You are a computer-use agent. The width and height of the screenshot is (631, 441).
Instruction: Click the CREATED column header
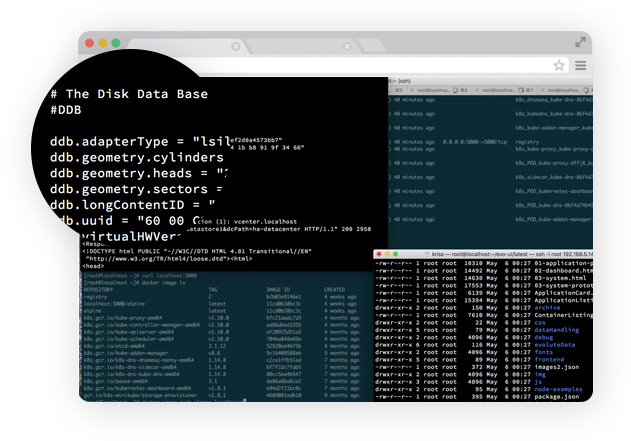[334, 290]
